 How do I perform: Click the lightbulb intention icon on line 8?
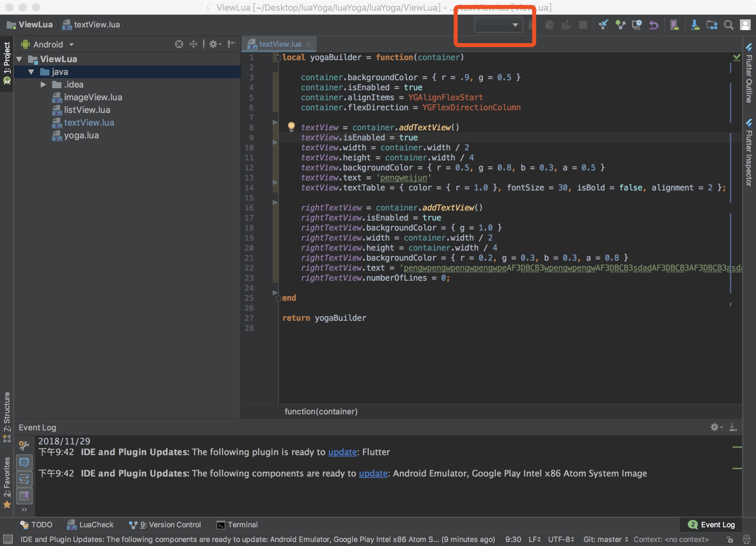tap(291, 126)
